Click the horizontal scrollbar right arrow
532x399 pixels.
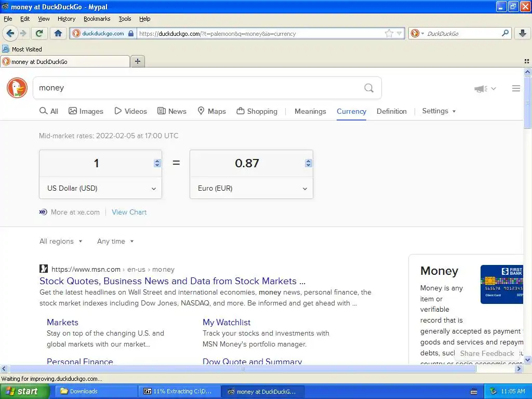tap(518, 368)
